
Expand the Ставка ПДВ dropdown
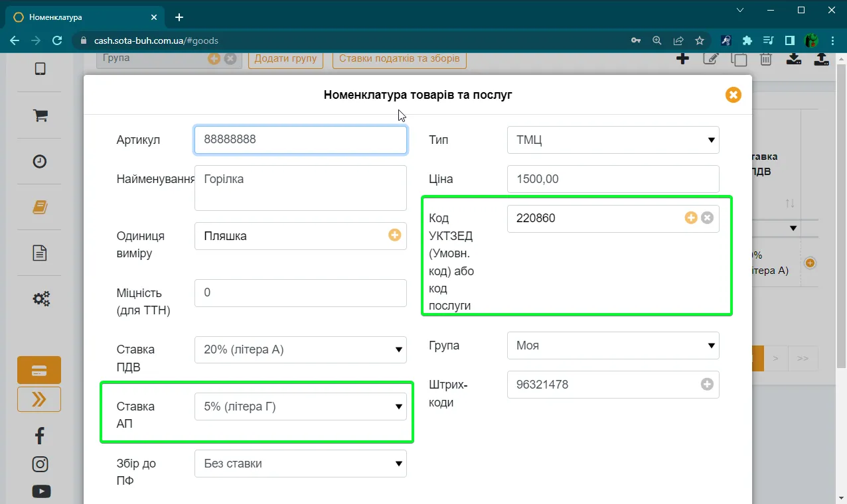tap(301, 349)
